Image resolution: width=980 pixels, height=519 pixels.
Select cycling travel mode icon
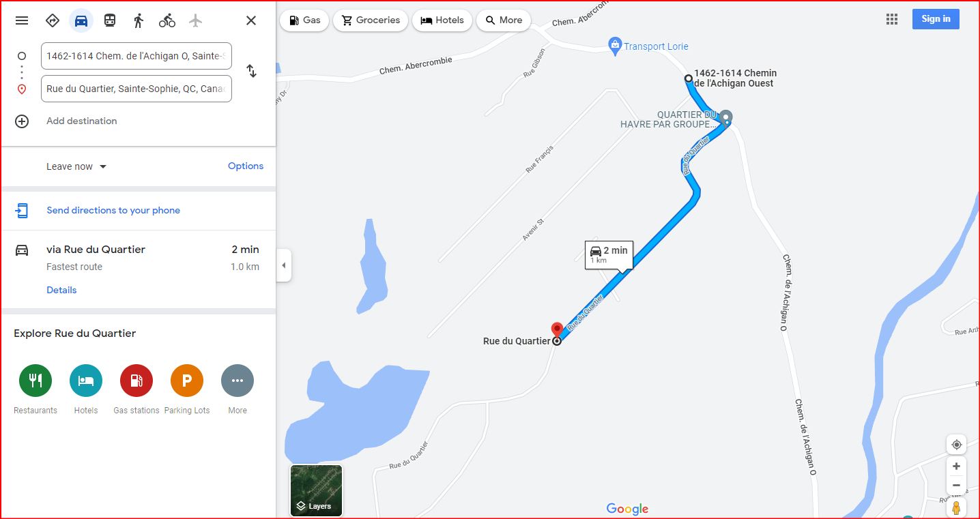(167, 20)
